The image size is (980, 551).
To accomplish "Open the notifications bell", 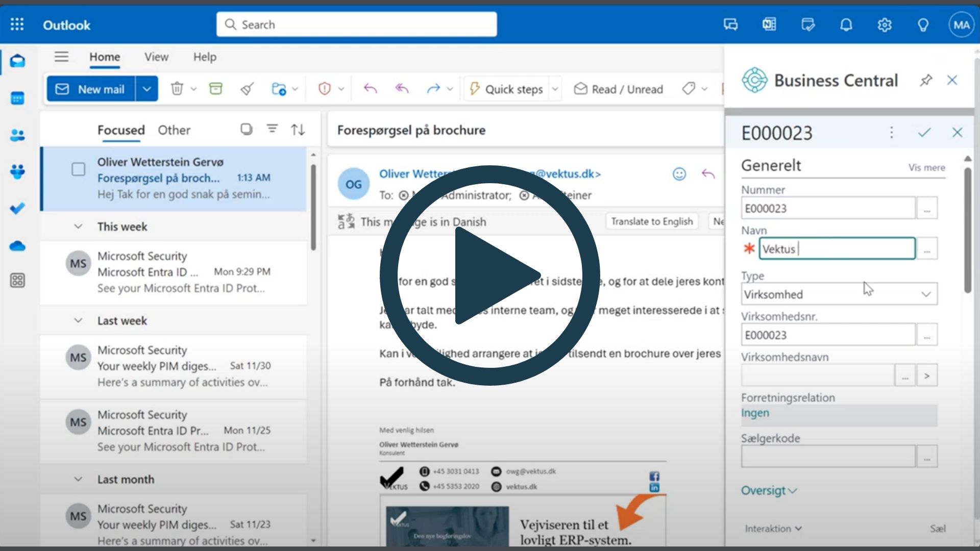I will (x=846, y=24).
